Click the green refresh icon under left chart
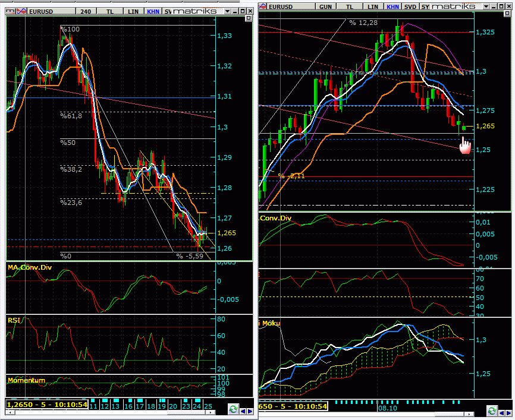Image resolution: width=515 pixels, height=420 pixels. tap(234, 410)
